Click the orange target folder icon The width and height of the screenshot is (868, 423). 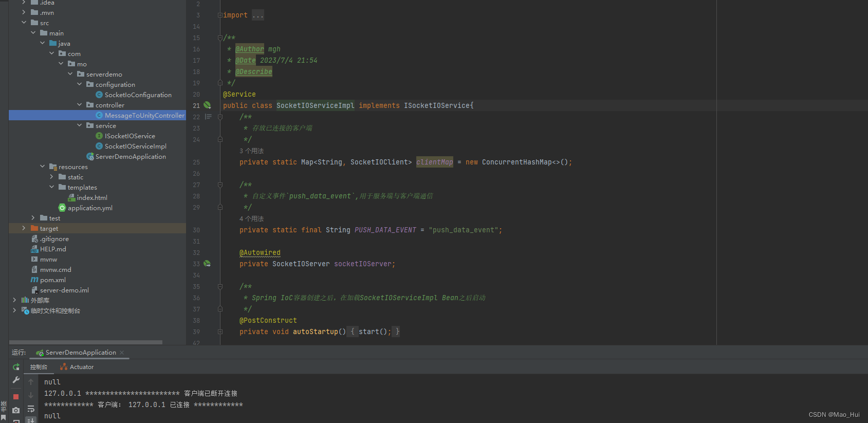click(x=34, y=228)
